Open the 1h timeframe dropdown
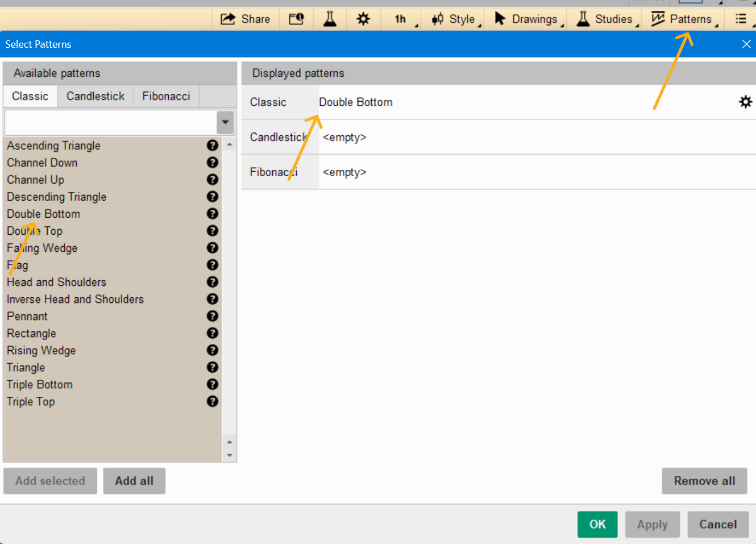The height and width of the screenshot is (544, 756). pos(402,19)
